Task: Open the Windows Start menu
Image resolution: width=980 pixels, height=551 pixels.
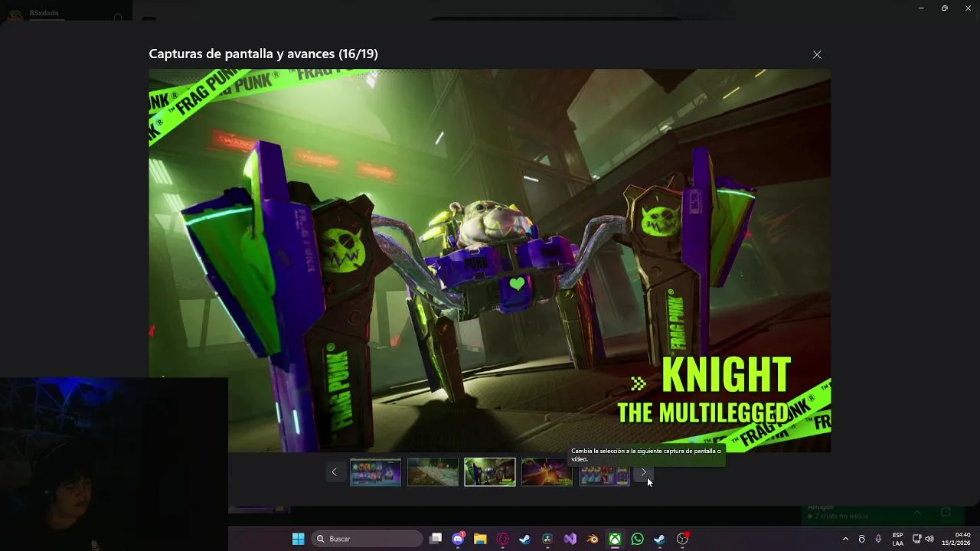Action: [298, 539]
